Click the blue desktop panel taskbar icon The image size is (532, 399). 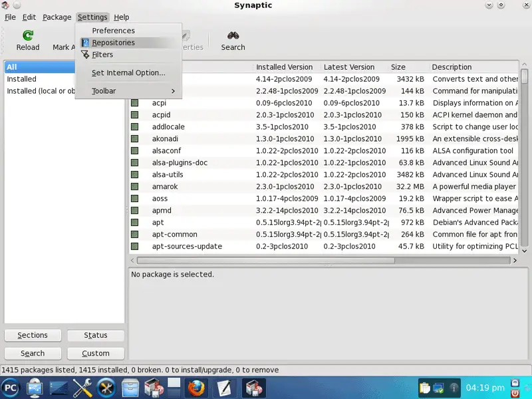[x=59, y=388]
